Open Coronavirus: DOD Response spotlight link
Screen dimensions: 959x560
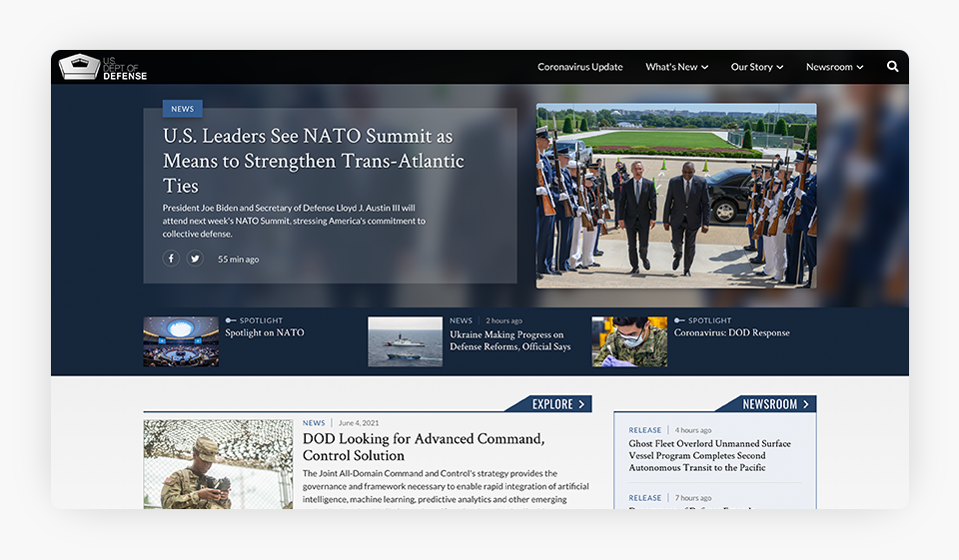tap(731, 332)
